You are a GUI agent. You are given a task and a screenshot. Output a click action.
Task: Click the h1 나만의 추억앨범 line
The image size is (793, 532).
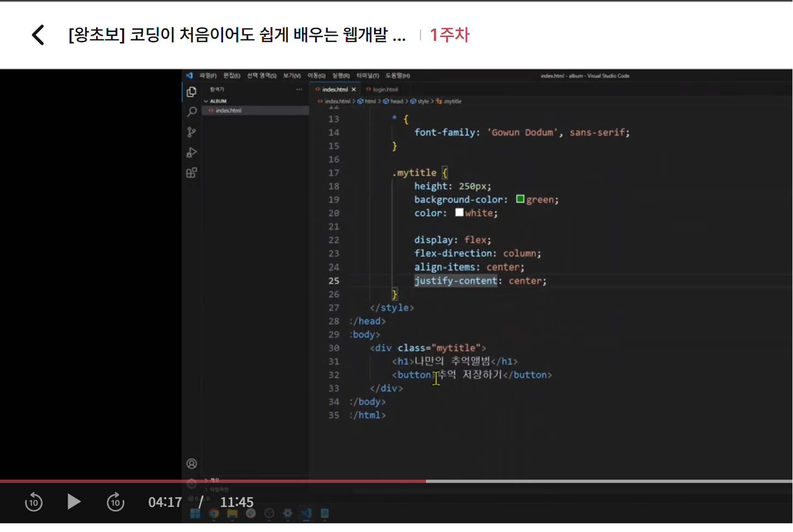point(455,361)
